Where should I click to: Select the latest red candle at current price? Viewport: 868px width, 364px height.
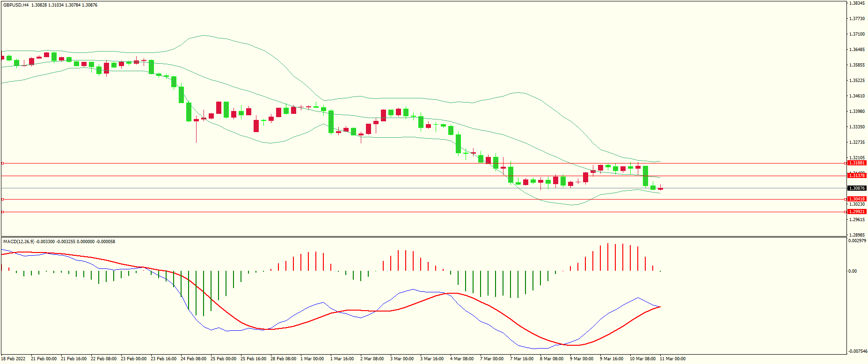pos(660,189)
